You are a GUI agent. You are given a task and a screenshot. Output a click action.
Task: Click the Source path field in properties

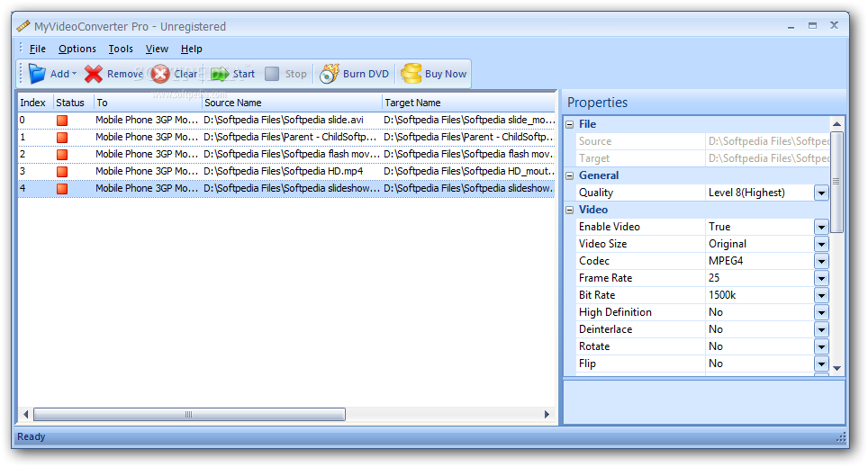(767, 141)
